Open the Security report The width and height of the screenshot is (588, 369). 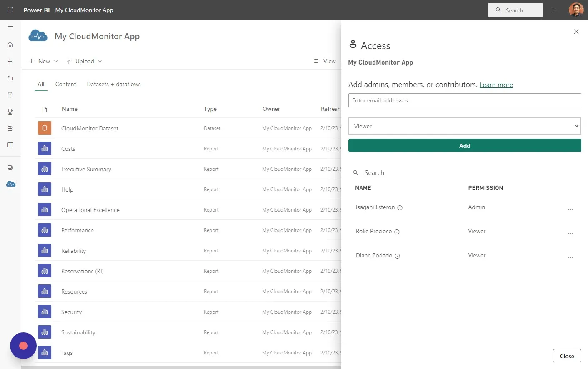71,312
